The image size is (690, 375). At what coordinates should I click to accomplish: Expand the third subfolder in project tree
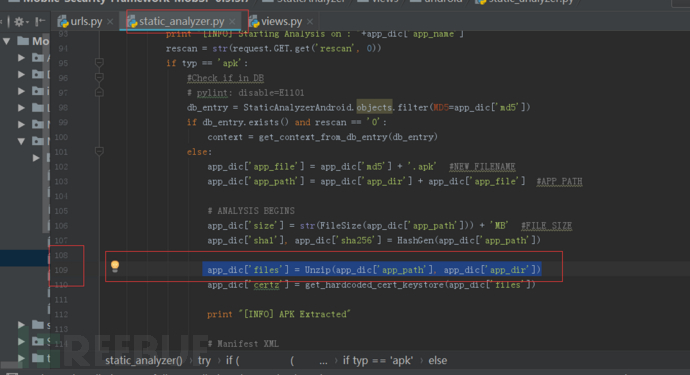21,91
